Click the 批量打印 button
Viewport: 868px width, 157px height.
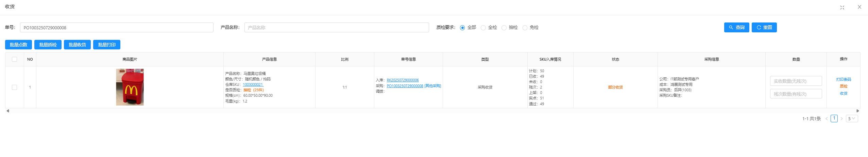coord(107,45)
